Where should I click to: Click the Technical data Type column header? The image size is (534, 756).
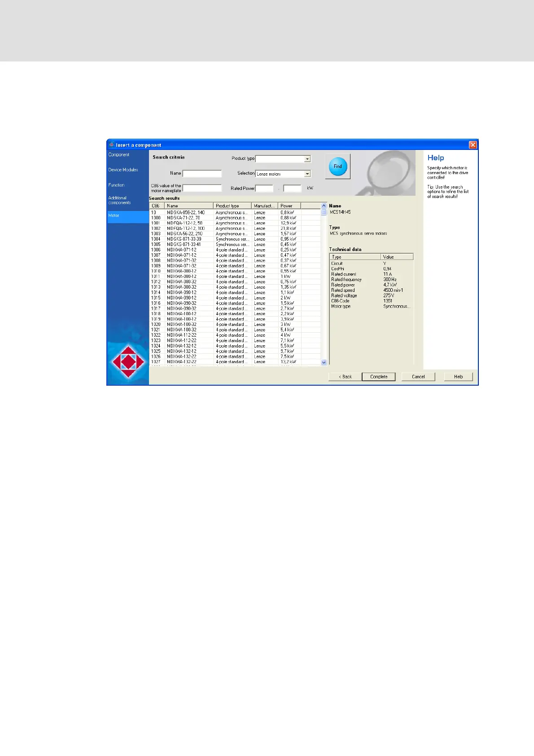[x=355, y=257]
